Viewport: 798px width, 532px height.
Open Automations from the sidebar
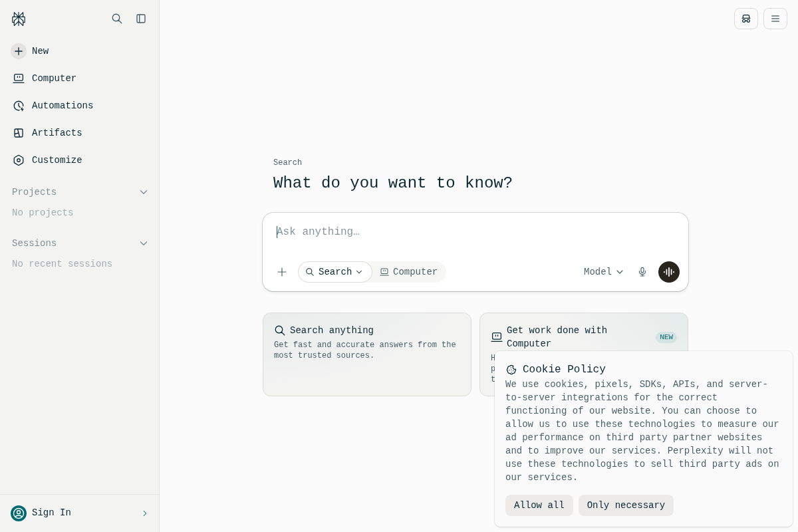[x=80, y=106]
